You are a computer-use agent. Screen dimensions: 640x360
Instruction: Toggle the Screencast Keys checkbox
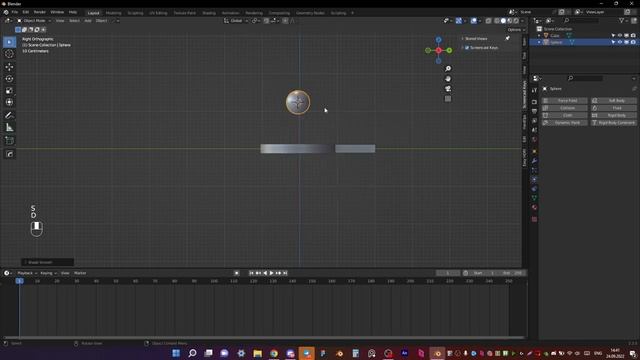tap(467, 48)
